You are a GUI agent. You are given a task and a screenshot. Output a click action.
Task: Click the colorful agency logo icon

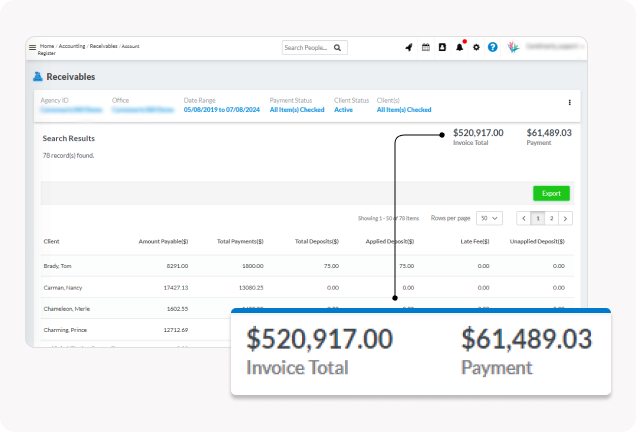click(x=513, y=47)
